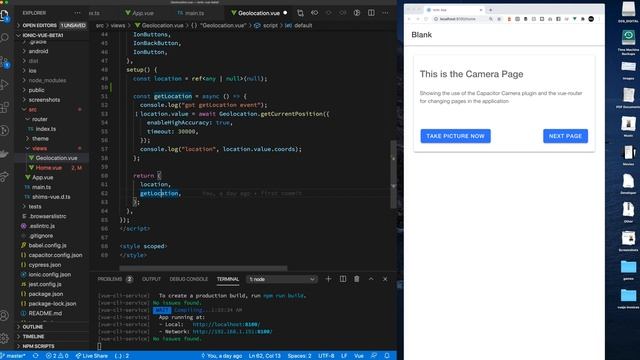
Task: Click the Explorer more actions ellipsis
Action: (x=77, y=13)
